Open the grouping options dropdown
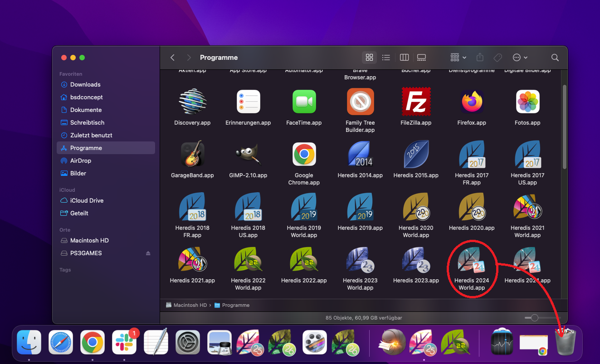The width and height of the screenshot is (600, 364). (x=458, y=58)
